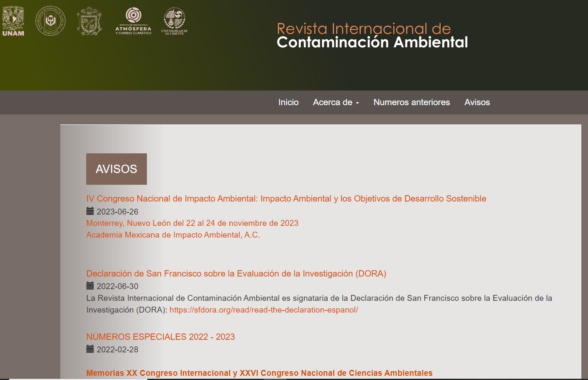Select Avisos in the navigation bar

(477, 102)
